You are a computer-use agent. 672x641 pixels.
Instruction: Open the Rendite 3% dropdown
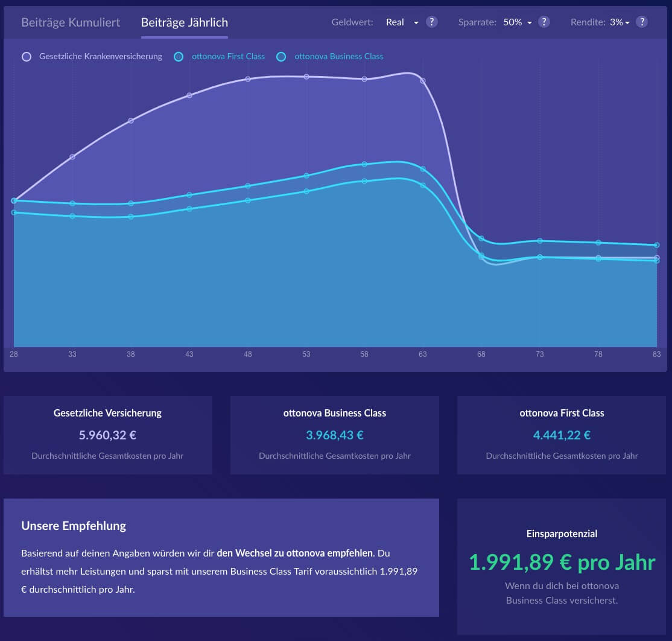pyautogui.click(x=620, y=22)
